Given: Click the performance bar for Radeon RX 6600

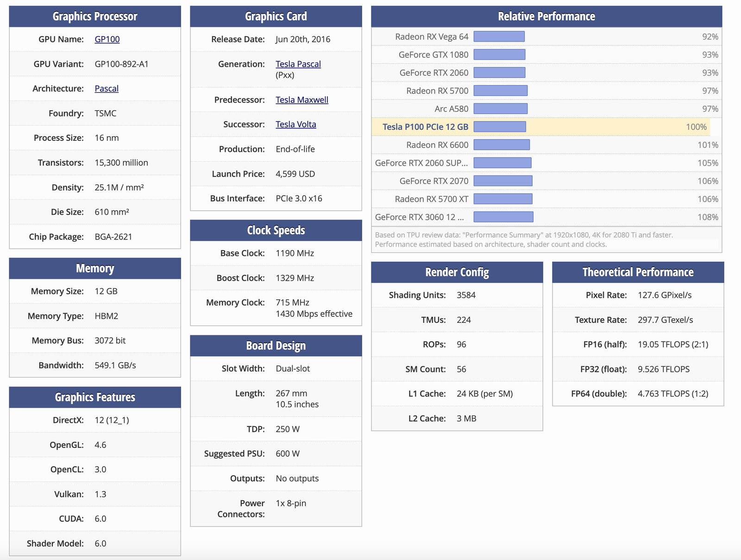Looking at the screenshot, I should click(502, 145).
